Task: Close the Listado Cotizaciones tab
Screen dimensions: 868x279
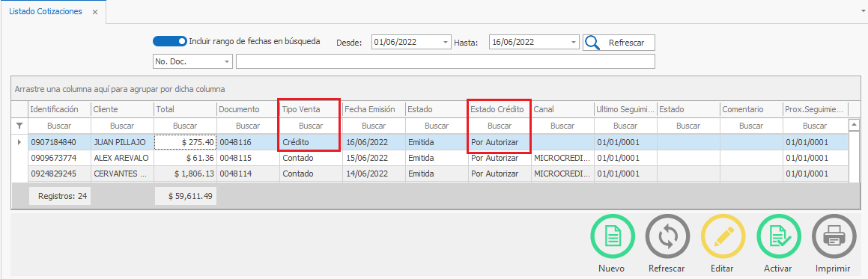Action: point(94,12)
